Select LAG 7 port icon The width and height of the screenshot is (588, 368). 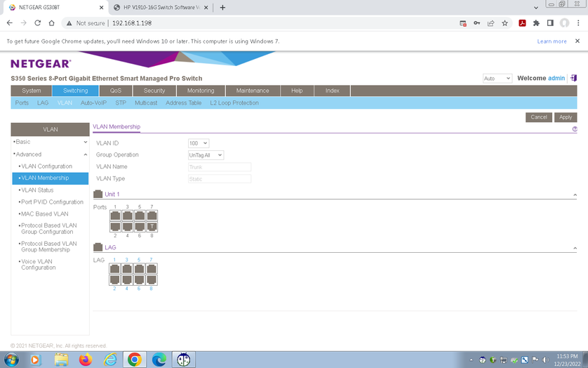152,268
